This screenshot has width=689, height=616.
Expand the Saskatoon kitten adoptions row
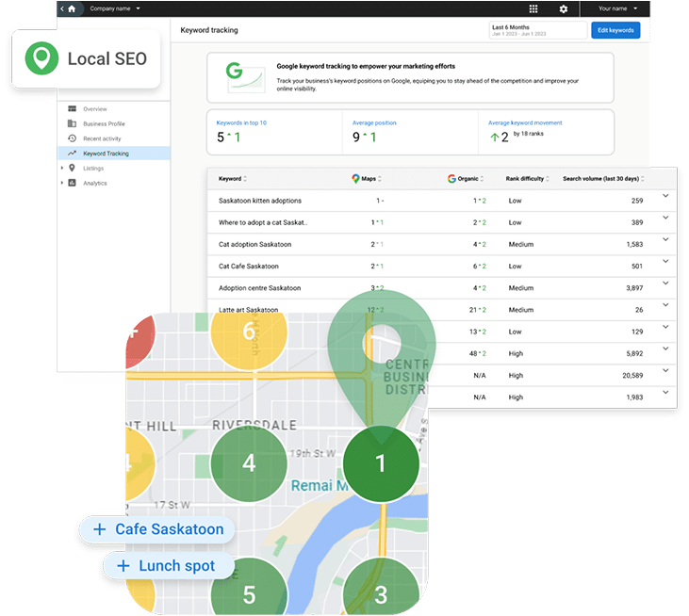click(x=665, y=196)
